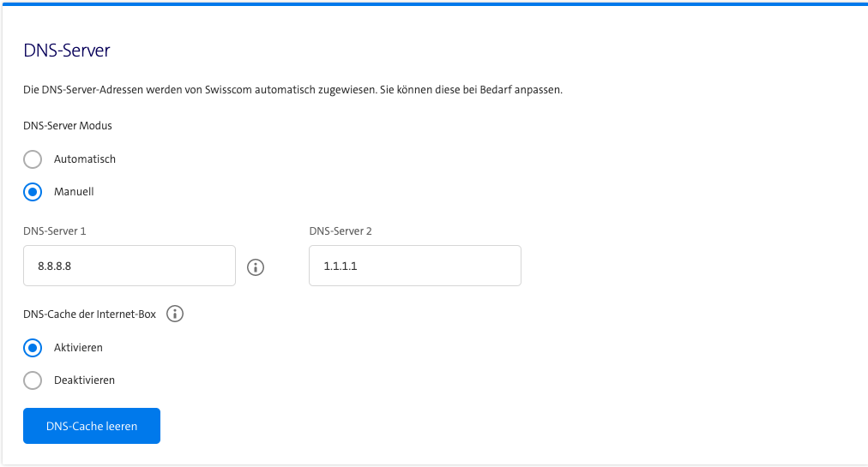Click the DNS-Server Modus section label
This screenshot has height=467, width=868.
[68, 125]
